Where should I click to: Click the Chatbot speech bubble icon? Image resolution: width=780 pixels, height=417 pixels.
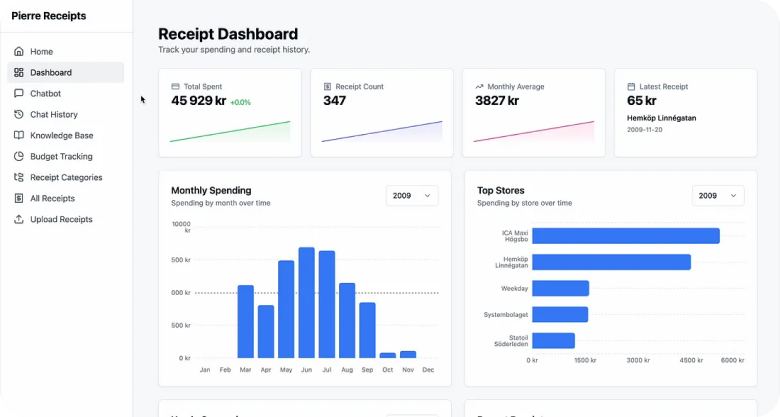point(19,93)
